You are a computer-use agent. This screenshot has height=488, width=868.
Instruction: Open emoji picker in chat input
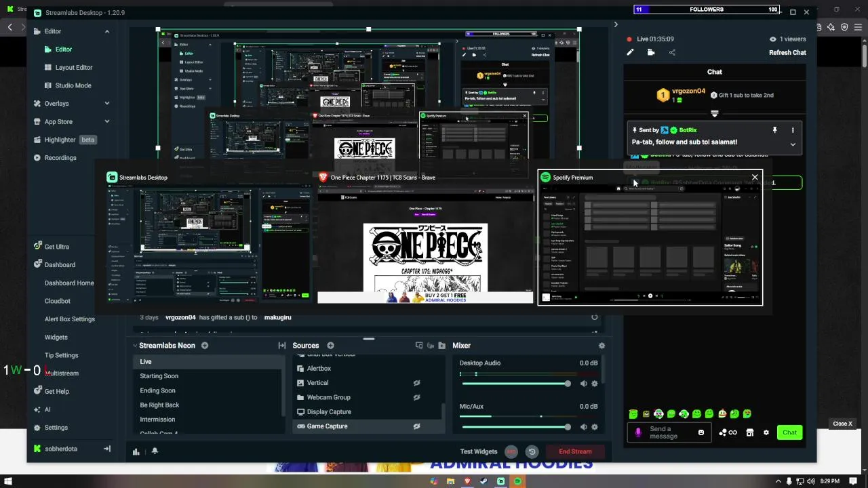pyautogui.click(x=701, y=432)
